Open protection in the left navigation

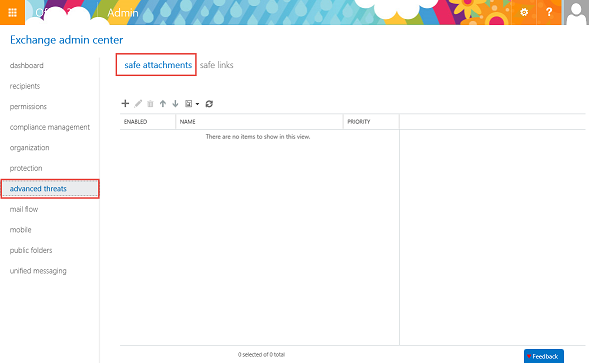click(26, 168)
